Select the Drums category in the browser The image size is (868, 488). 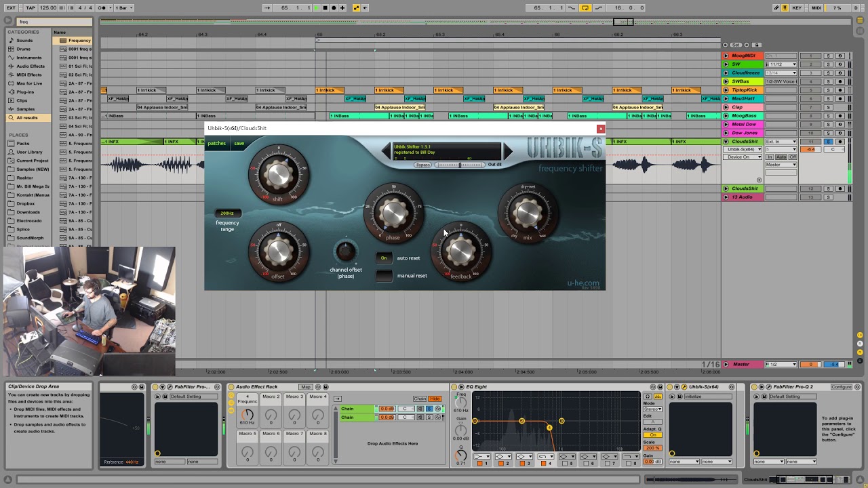tap(24, 49)
